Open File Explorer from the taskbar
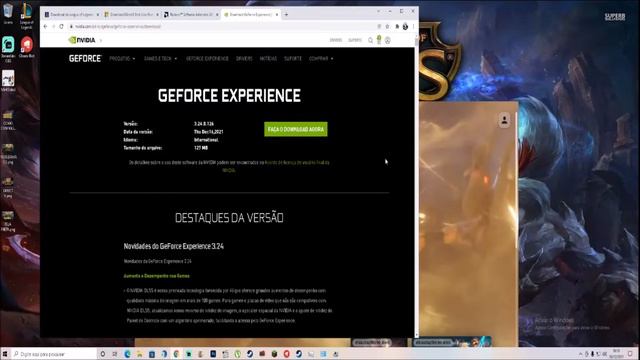 click(140, 354)
